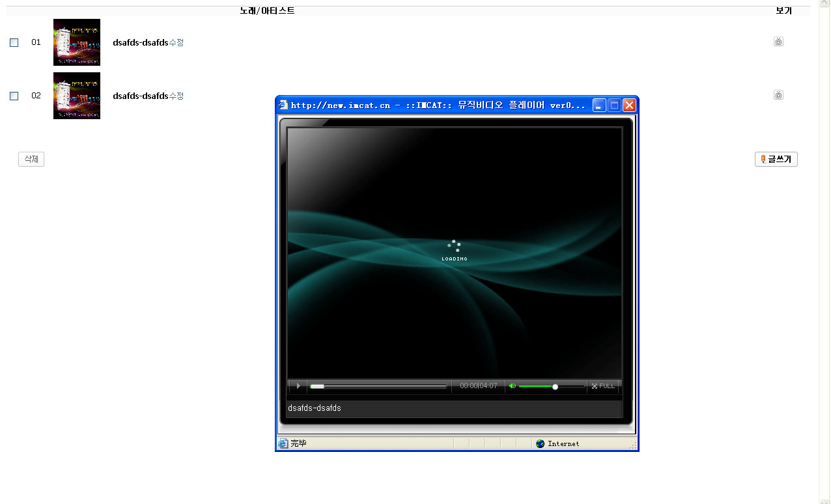Image resolution: width=831 pixels, height=504 pixels.
Task: Click the Internet zone globe icon
Action: click(540, 444)
